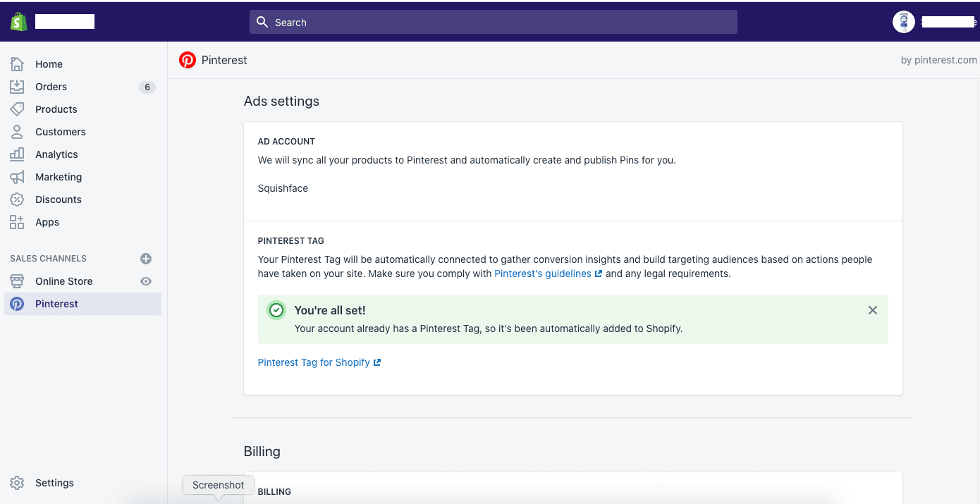Open Settings in sidebar
Viewport: 980px width, 504px height.
[54, 483]
